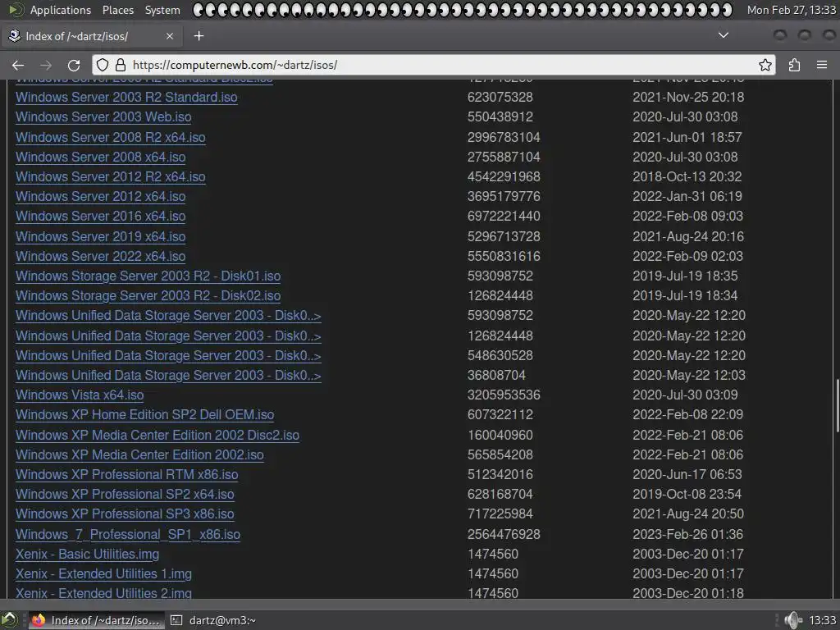Screen dimensions: 840x630
Task: Open Windows Vista x64.iso link
Action: [80, 395]
